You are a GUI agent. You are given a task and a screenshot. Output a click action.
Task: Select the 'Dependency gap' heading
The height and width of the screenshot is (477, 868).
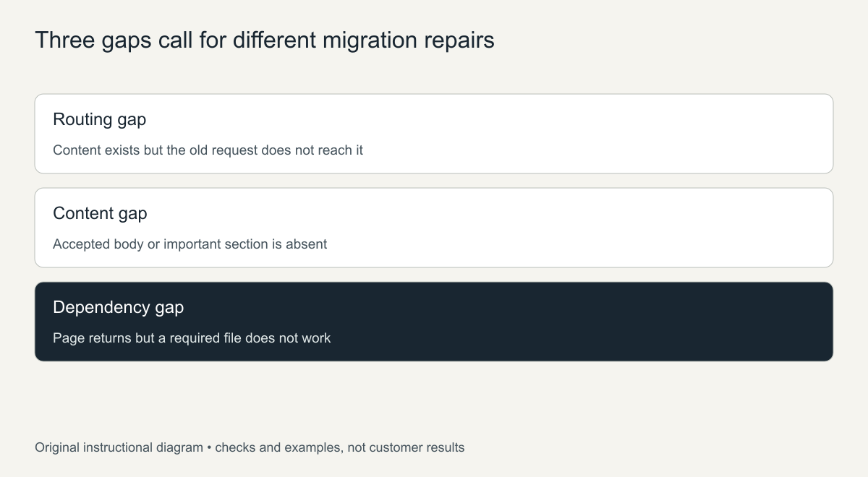[x=118, y=308]
